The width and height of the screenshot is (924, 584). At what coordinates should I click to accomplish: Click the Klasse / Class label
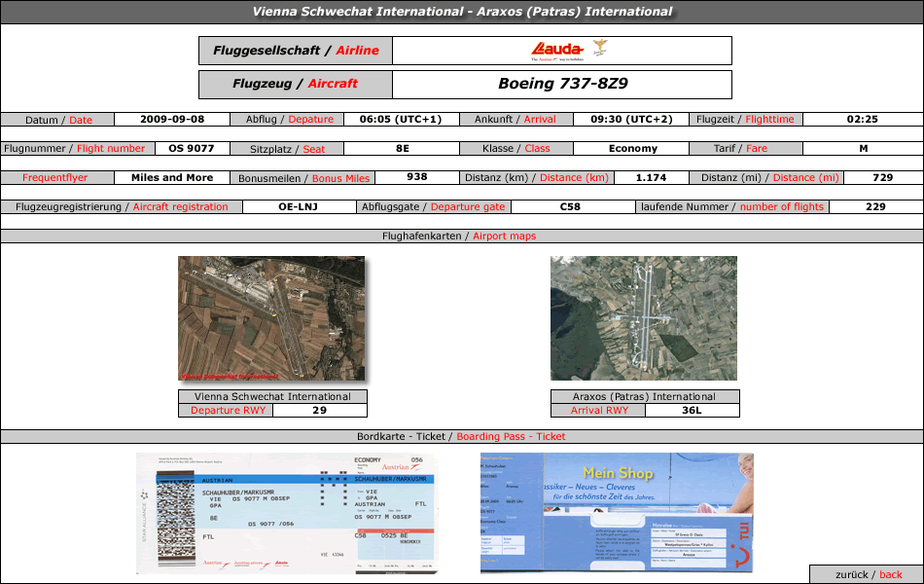[515, 149]
